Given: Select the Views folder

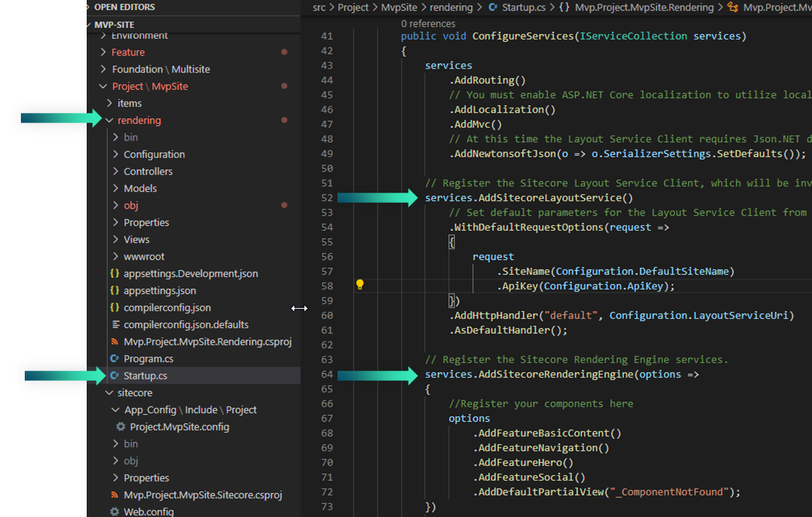Looking at the screenshot, I should coord(136,240).
